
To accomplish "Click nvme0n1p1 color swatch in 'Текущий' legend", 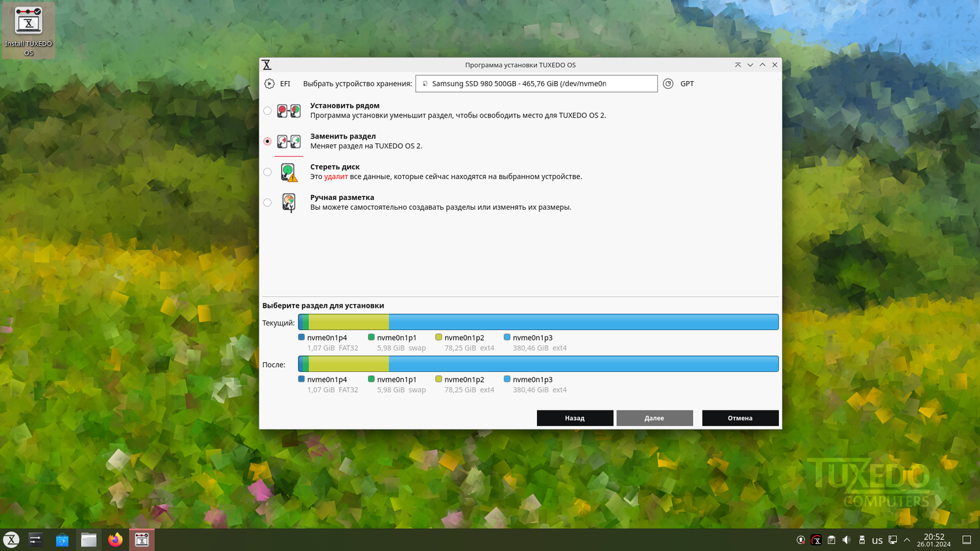I will (x=371, y=337).
